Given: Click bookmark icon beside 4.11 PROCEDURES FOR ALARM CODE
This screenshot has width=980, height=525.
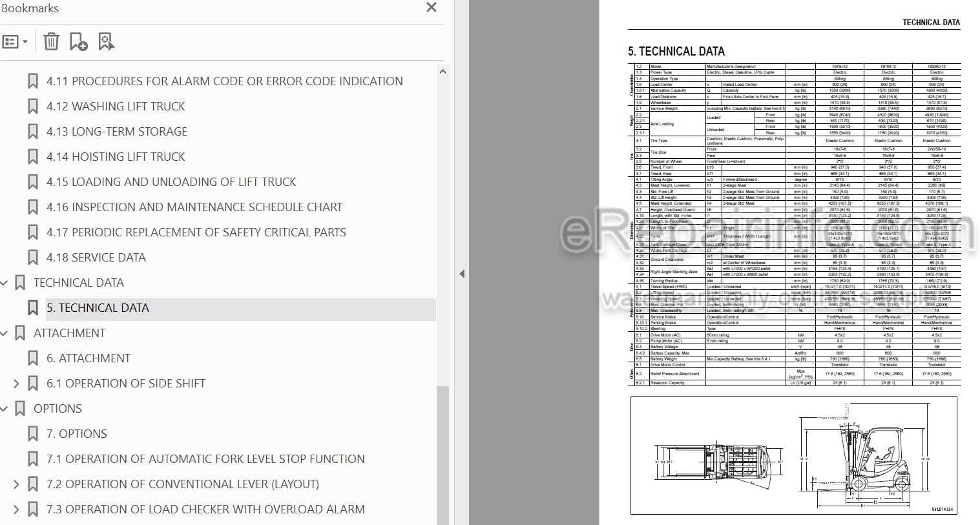Looking at the screenshot, I should coord(32,81).
